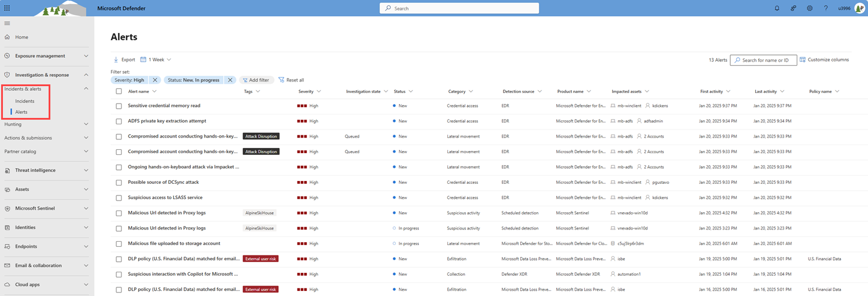The height and width of the screenshot is (296, 868).
Task: Open the user account avatar
Action: click(859, 8)
